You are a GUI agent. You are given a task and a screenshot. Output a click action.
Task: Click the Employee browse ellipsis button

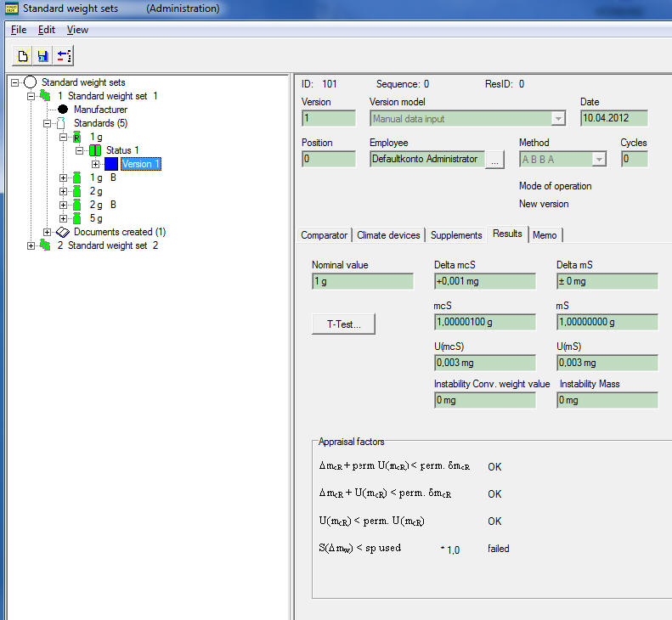point(495,160)
